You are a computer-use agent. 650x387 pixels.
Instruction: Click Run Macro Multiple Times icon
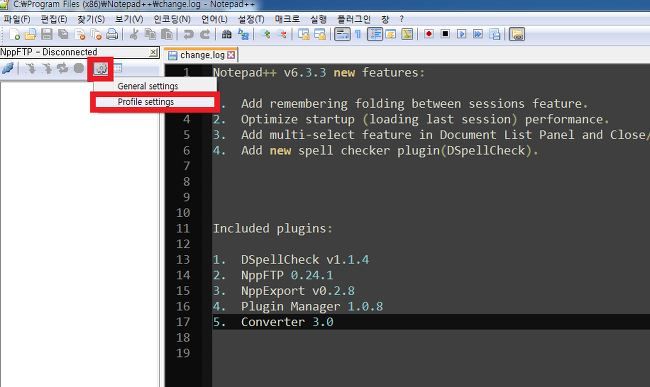(478, 34)
